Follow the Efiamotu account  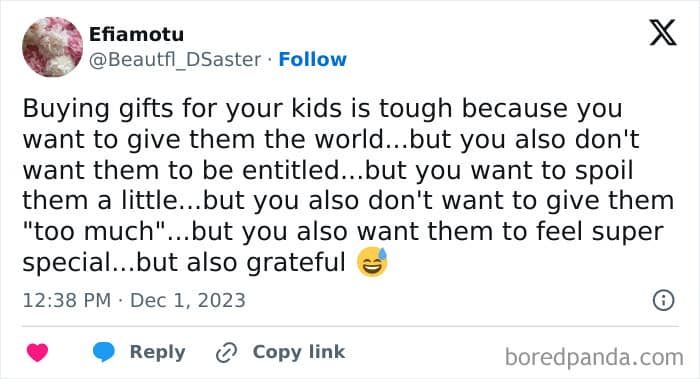(x=312, y=59)
